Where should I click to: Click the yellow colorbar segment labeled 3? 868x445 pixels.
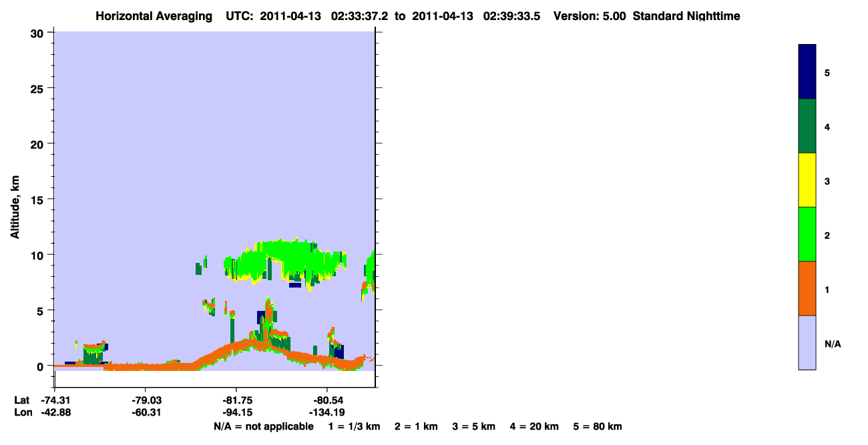(807, 180)
